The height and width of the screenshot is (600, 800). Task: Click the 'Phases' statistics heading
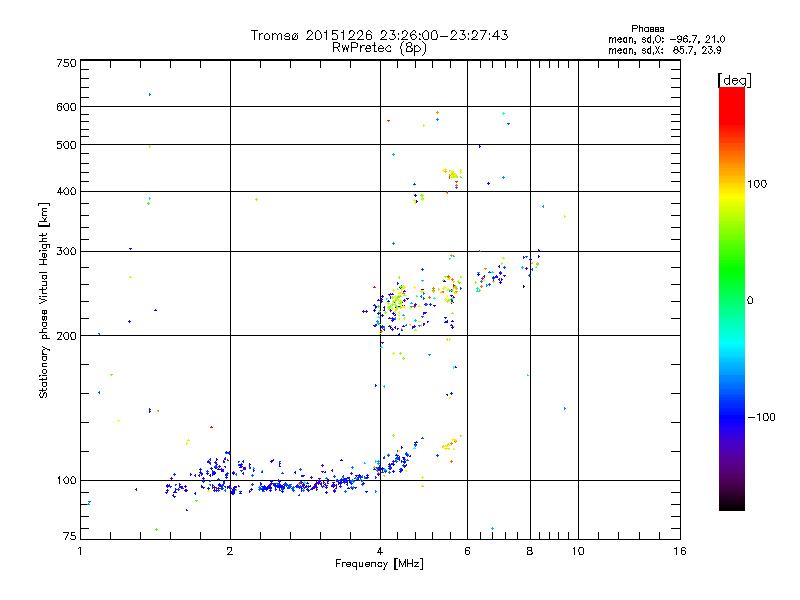tap(647, 29)
